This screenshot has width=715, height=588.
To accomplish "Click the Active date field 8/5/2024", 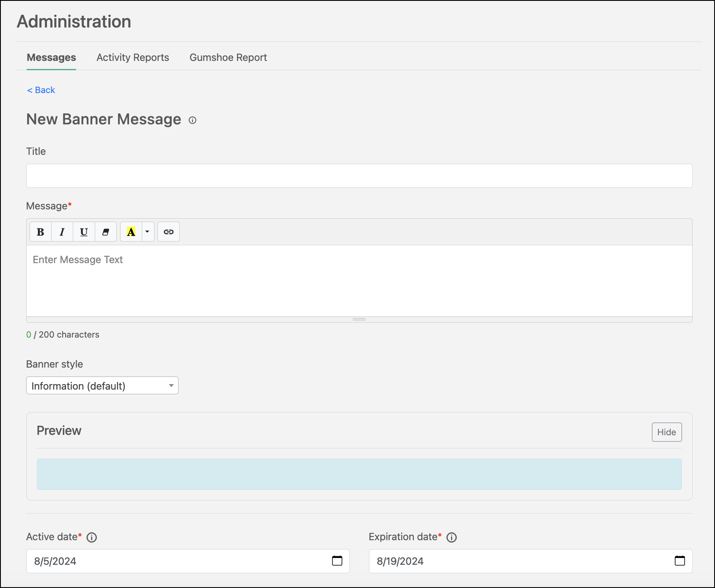I will pyautogui.click(x=188, y=561).
